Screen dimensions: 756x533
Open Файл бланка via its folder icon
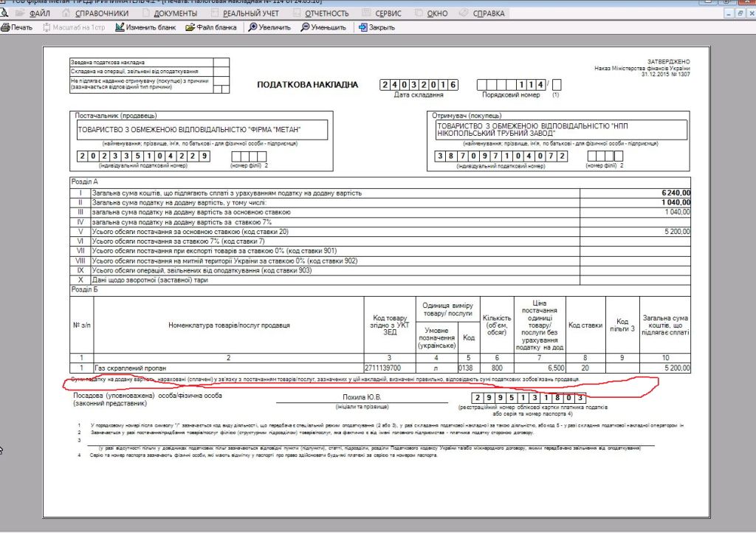tap(190, 27)
